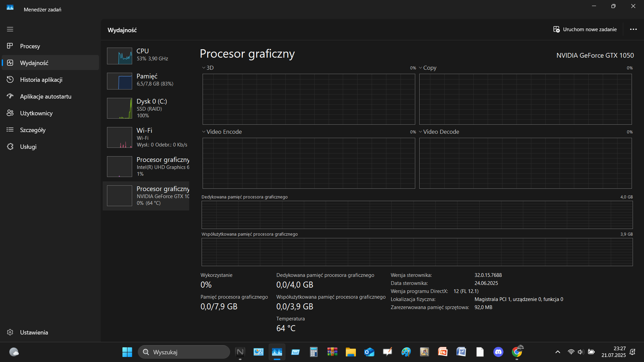
Task: Go to the Użytkownicy page
Action: coord(50,113)
